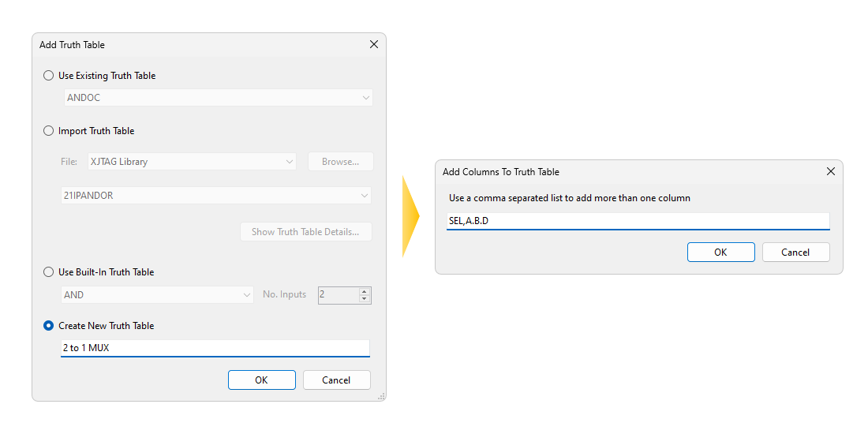868x434 pixels.
Task: Select the Import Truth Table radio button
Action: 49,131
